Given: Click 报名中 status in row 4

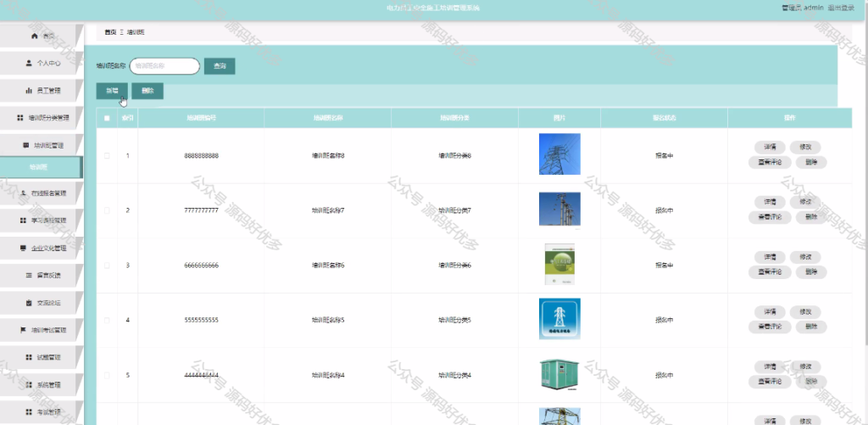Looking at the screenshot, I should tap(664, 321).
